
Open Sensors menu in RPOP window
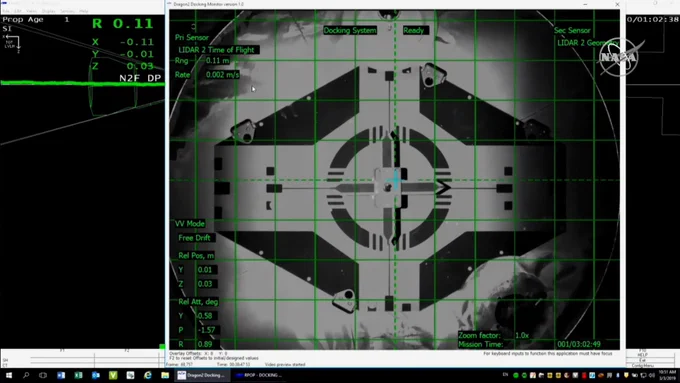[x=67, y=11]
